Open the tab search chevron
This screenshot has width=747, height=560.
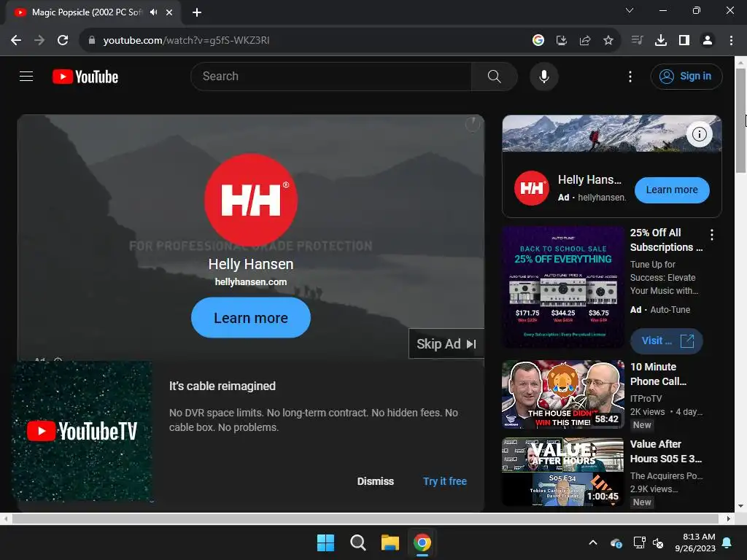630,10
